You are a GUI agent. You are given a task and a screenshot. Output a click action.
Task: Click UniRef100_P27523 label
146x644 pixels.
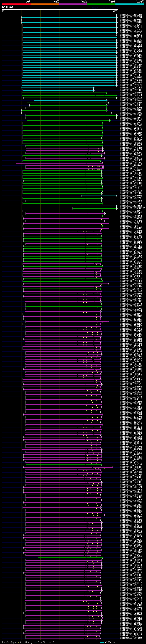pos(131,371)
